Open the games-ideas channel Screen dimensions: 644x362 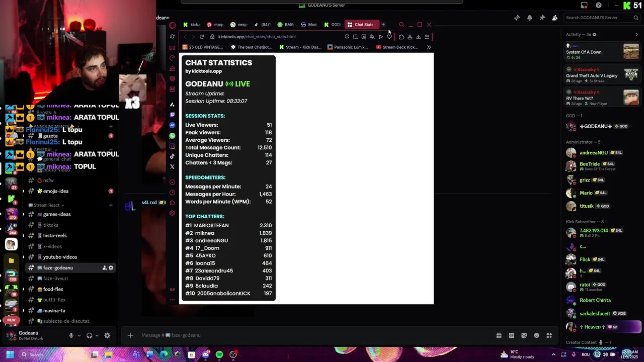70,215
